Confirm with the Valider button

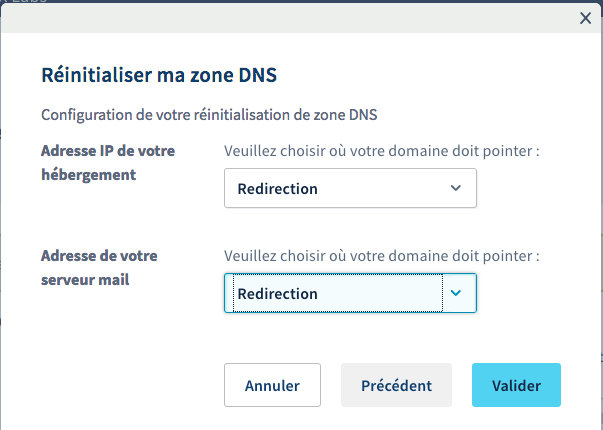click(516, 385)
